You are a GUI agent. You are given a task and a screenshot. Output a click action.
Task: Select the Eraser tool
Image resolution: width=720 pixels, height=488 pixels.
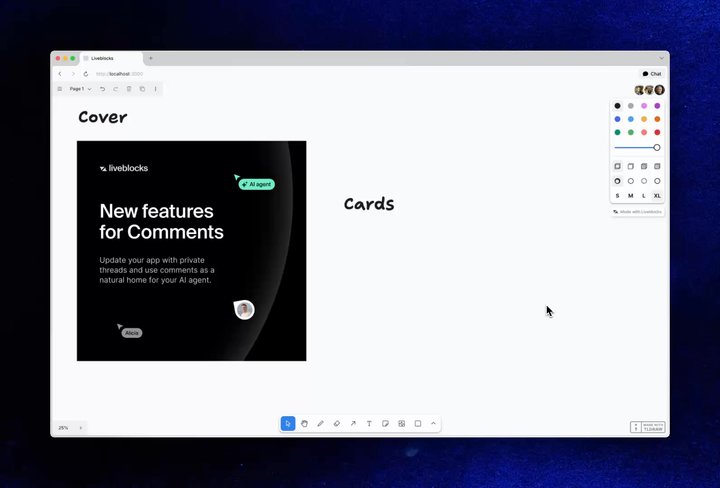pos(337,424)
